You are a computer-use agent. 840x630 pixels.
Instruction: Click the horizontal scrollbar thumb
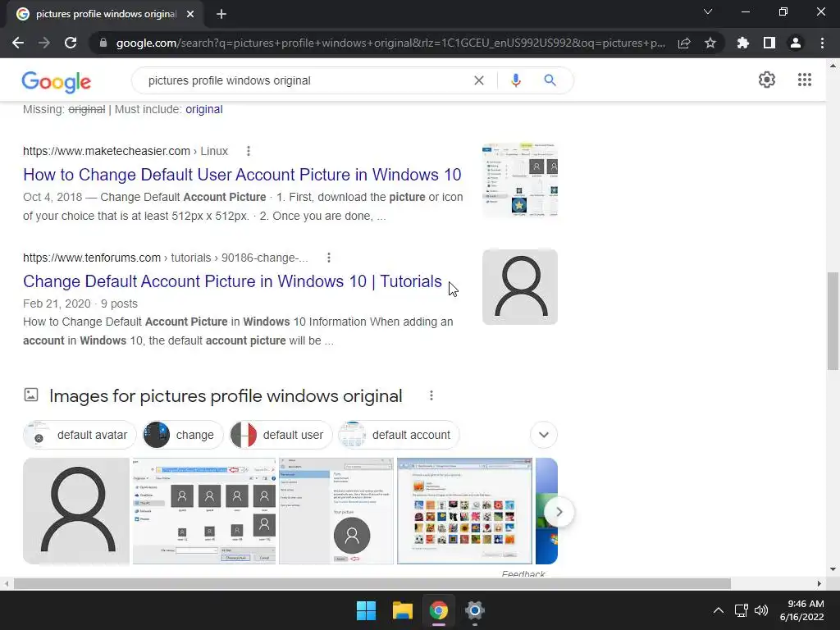click(372, 583)
